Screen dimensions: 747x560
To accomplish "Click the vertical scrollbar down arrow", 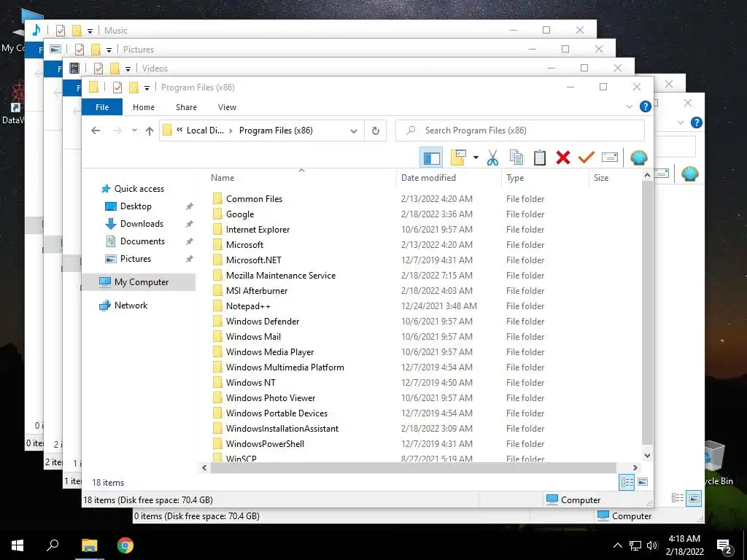I will coord(647,455).
